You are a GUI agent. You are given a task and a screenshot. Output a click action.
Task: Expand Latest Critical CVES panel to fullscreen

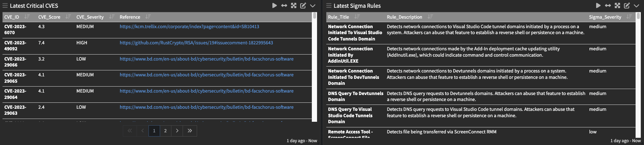(293, 6)
